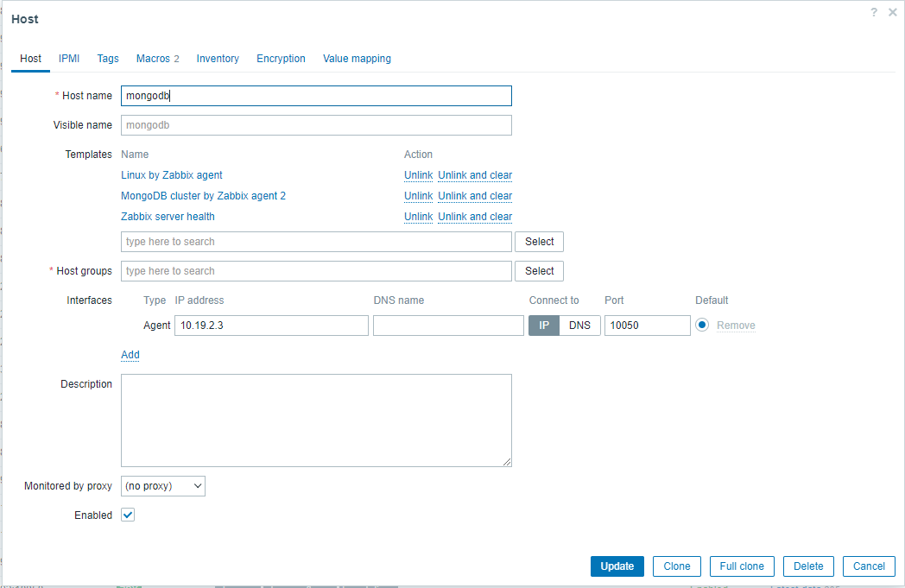The height and width of the screenshot is (588, 905).
Task: Click the agent DNS name field
Action: click(x=448, y=326)
